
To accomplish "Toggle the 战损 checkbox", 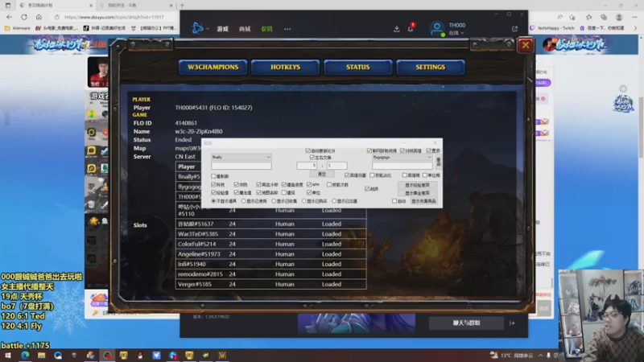I will point(372,189).
